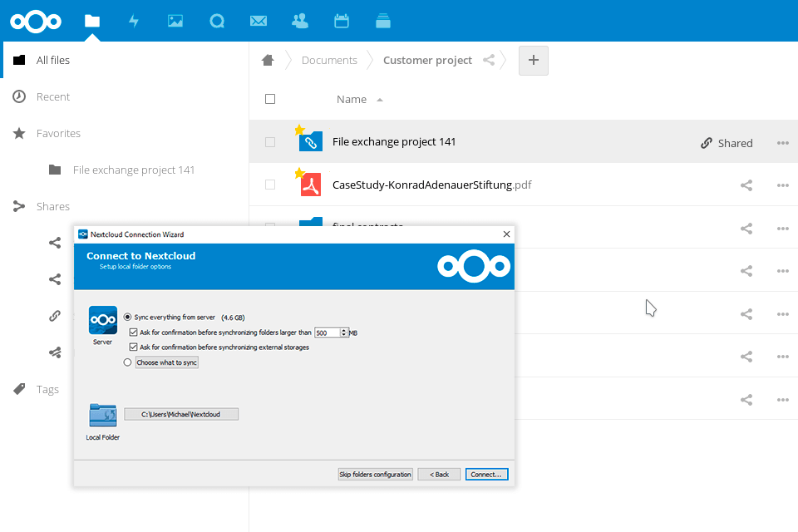Click the Skip folders configuration button

pyautogui.click(x=375, y=475)
